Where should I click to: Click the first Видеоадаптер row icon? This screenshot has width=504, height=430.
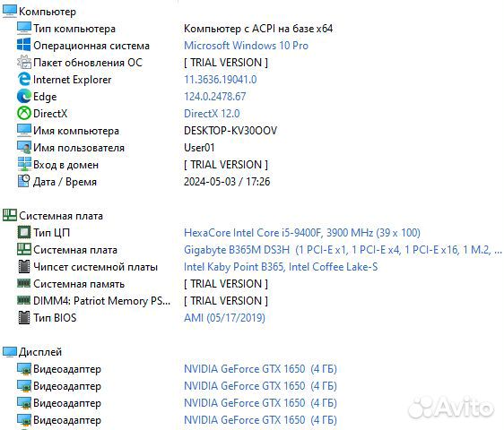tap(24, 369)
